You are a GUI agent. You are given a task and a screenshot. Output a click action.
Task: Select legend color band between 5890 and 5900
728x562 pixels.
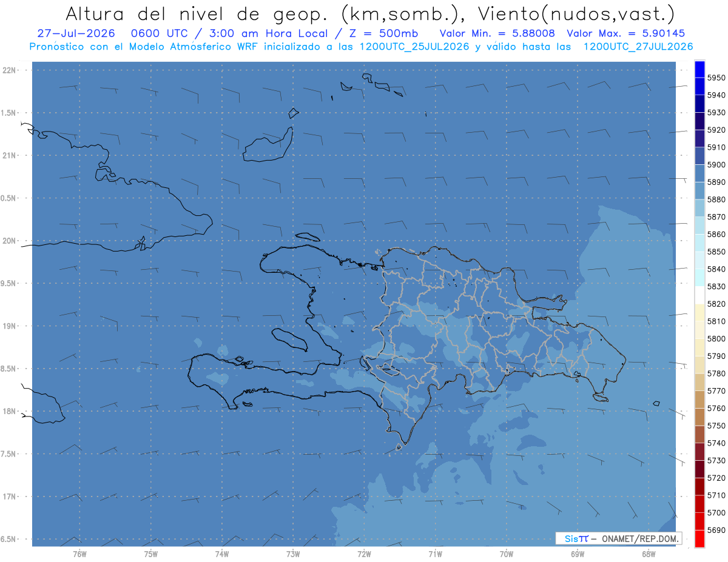(699, 173)
